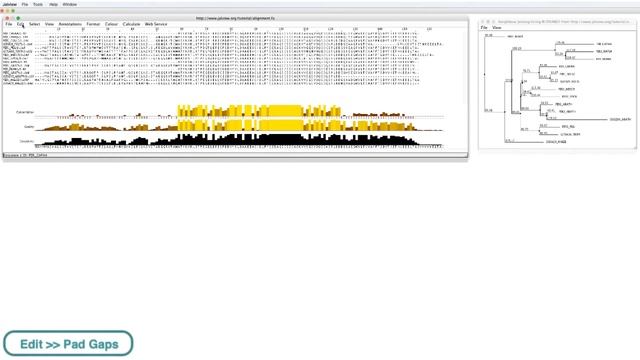Click the alignment window status bar text
This screenshot has width=640, height=360.
(x=25, y=155)
